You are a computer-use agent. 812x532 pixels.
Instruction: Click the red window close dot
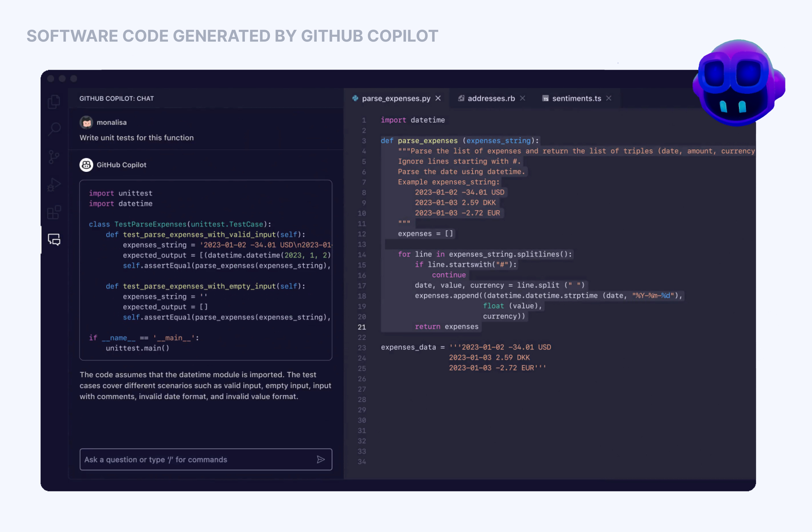[x=51, y=78]
